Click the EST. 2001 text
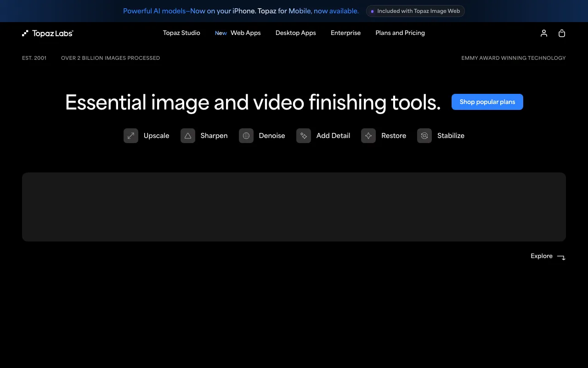 (34, 58)
